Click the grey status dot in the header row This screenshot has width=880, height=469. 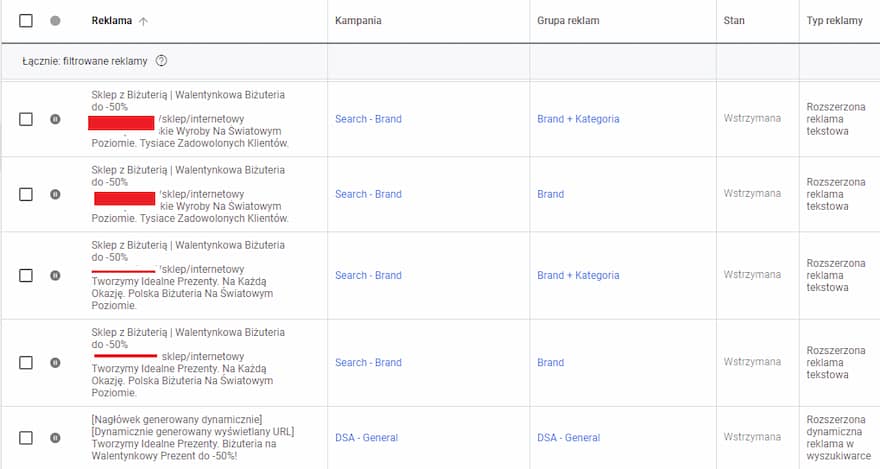(55, 21)
